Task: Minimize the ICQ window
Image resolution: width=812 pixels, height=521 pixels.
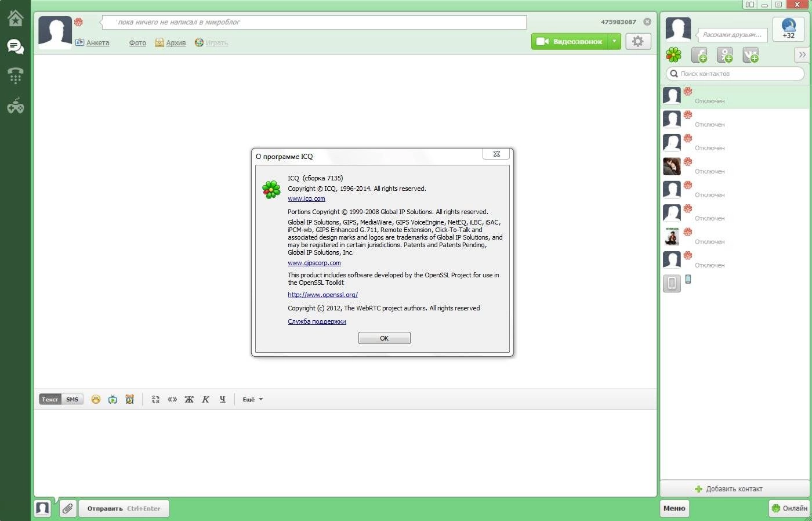Action: pyautogui.click(x=764, y=5)
